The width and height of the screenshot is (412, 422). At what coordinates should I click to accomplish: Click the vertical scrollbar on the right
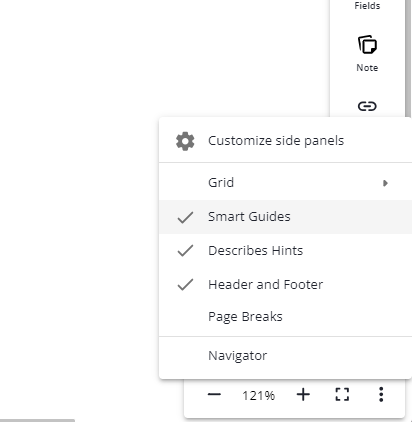[x=408, y=58]
